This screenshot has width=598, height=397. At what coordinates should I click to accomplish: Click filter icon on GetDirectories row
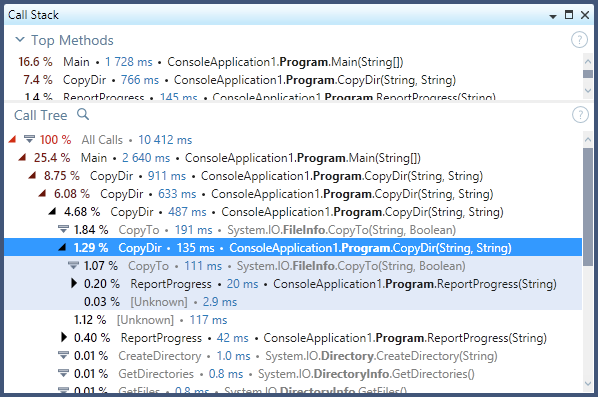pos(63,373)
